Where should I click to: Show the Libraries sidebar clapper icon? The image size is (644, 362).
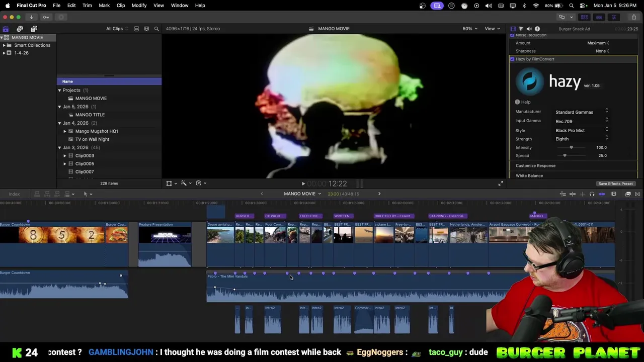[x=6, y=29]
